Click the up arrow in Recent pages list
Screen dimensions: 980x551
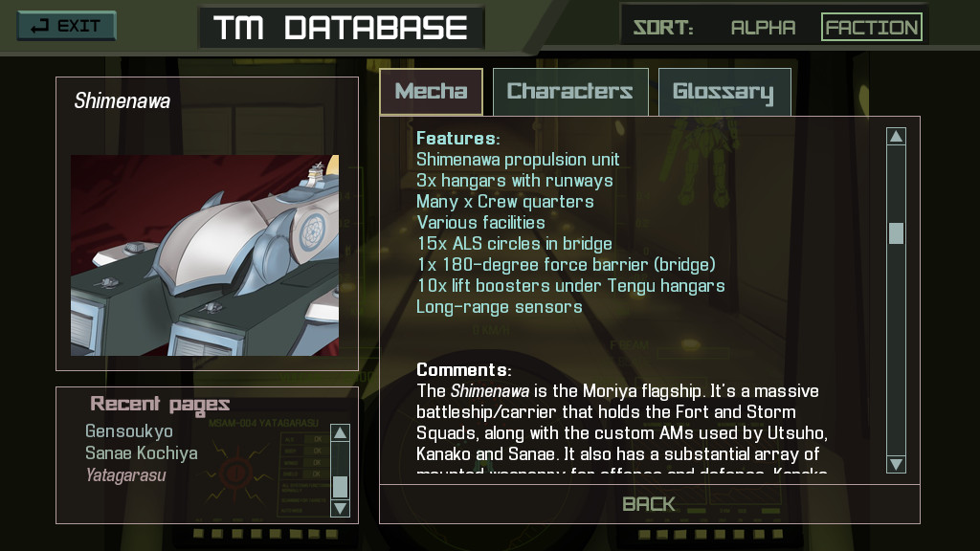340,432
